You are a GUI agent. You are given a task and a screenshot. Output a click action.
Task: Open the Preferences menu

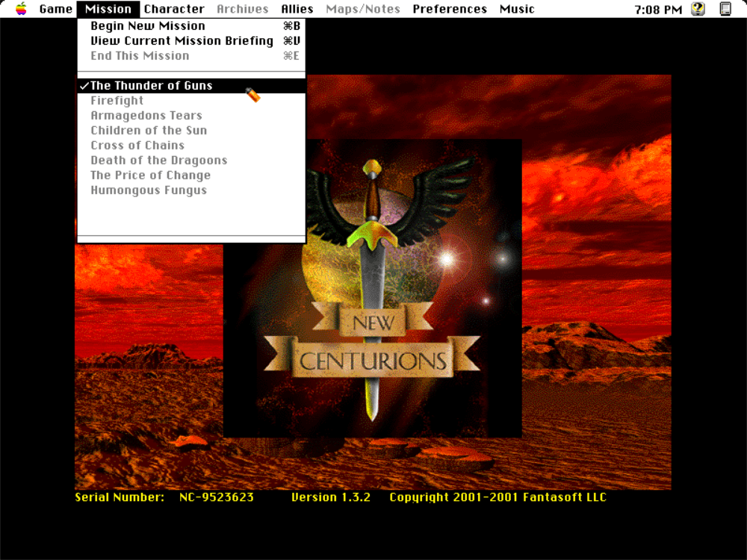click(x=450, y=9)
